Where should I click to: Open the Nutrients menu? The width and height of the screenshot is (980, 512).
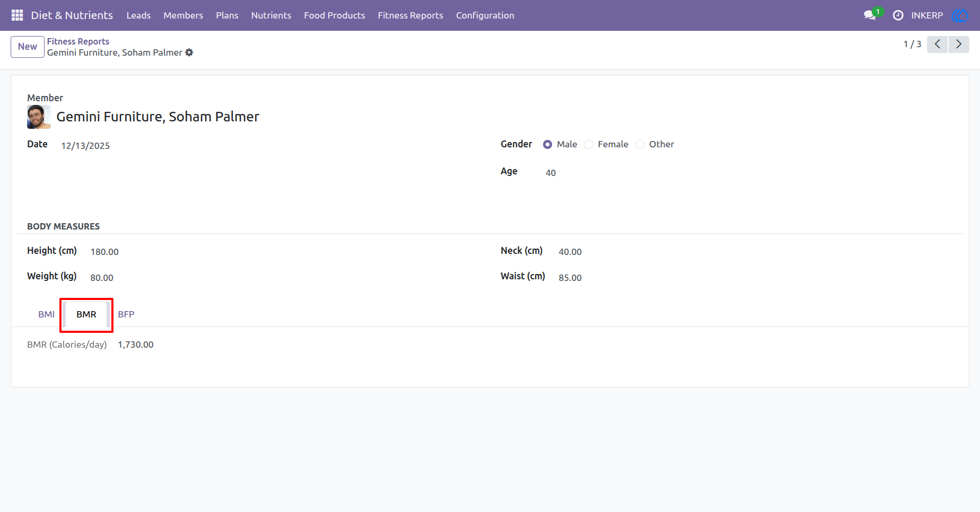click(x=271, y=15)
